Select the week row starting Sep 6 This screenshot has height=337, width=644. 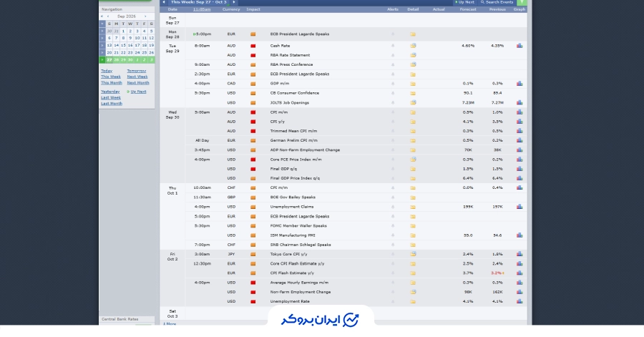click(x=102, y=38)
